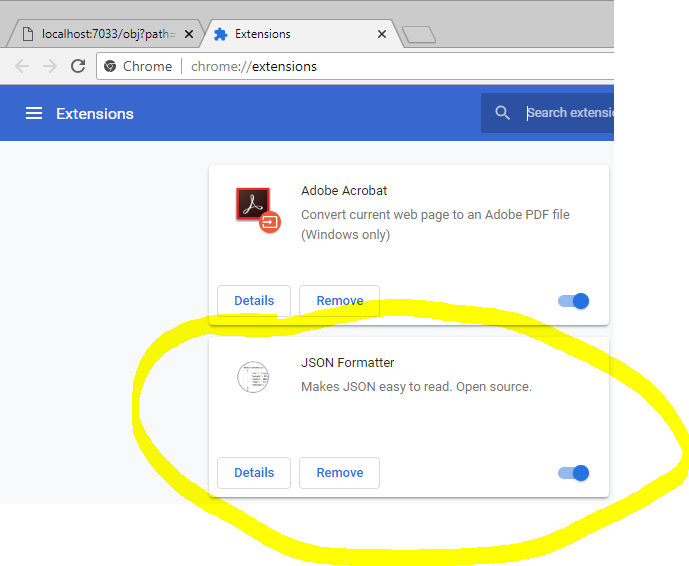The width and height of the screenshot is (689, 566).
Task: Reload the current page
Action: (78, 66)
